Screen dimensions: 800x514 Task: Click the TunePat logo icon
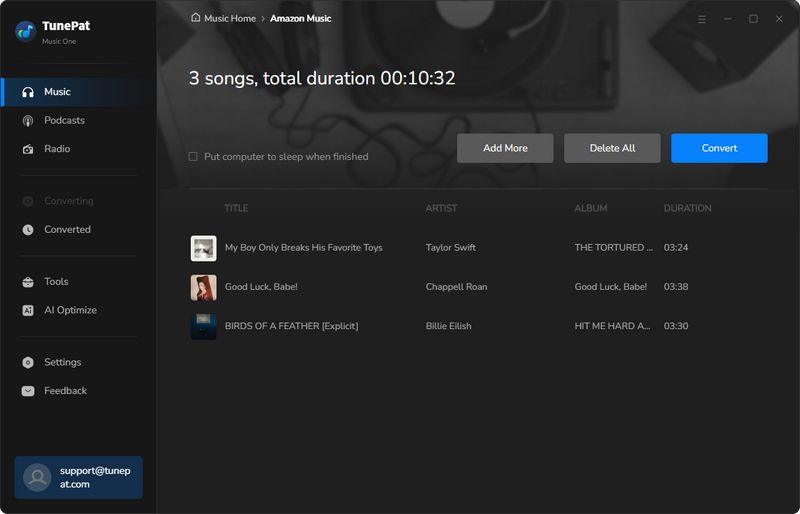point(25,31)
